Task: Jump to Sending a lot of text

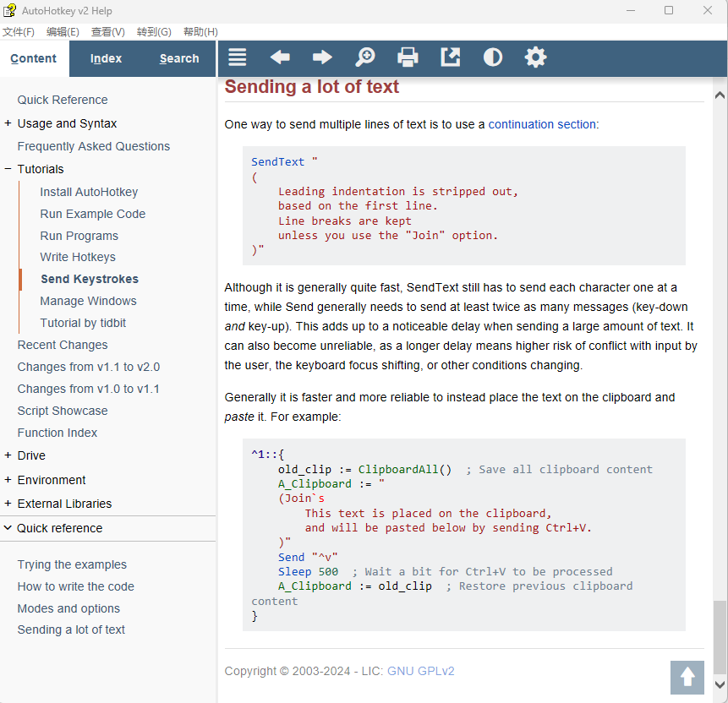Action: point(71,629)
